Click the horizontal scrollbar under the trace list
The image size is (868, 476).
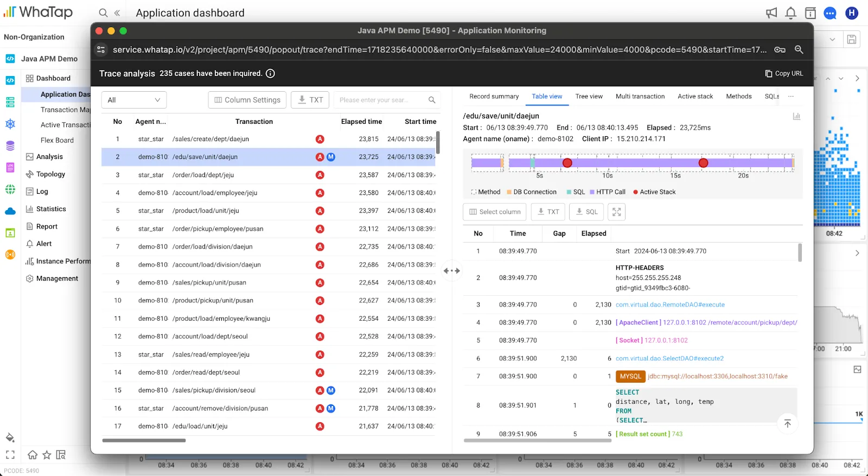click(144, 440)
